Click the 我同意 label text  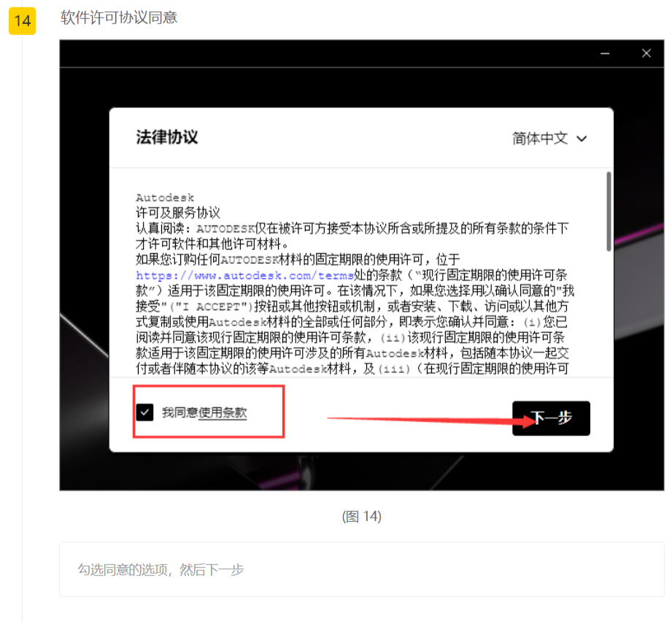coord(179,412)
